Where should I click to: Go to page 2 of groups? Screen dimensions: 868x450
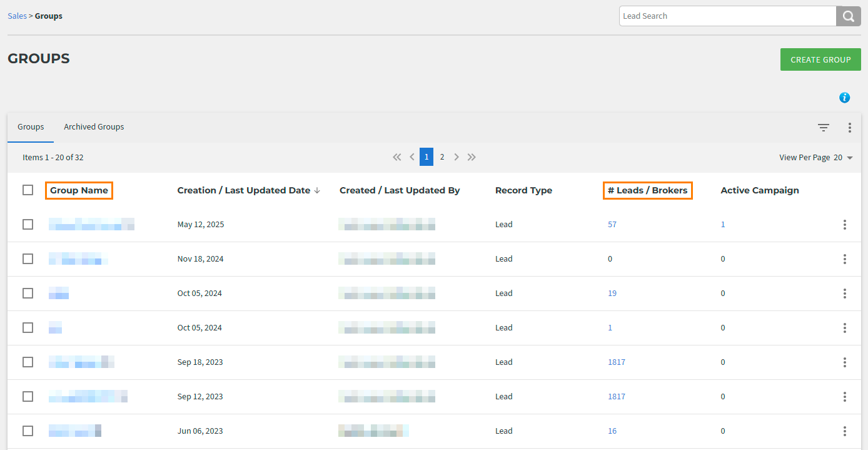point(442,157)
